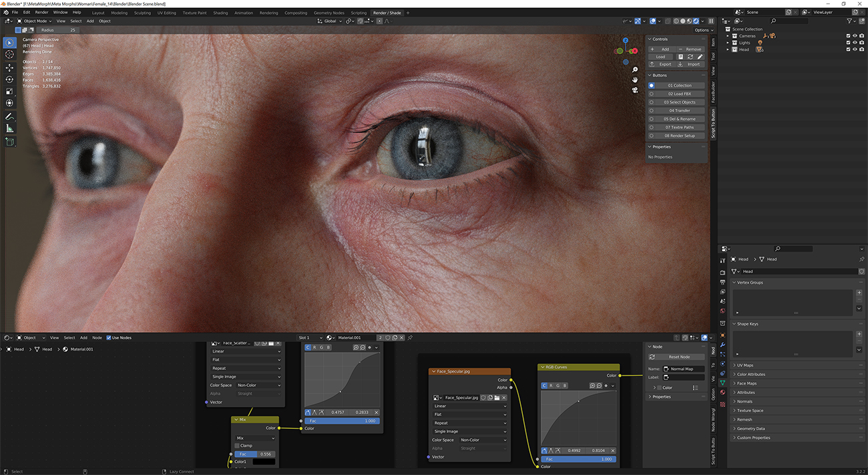Toggle camera view with the camera icon
This screenshot has height=475, width=868.
point(634,90)
